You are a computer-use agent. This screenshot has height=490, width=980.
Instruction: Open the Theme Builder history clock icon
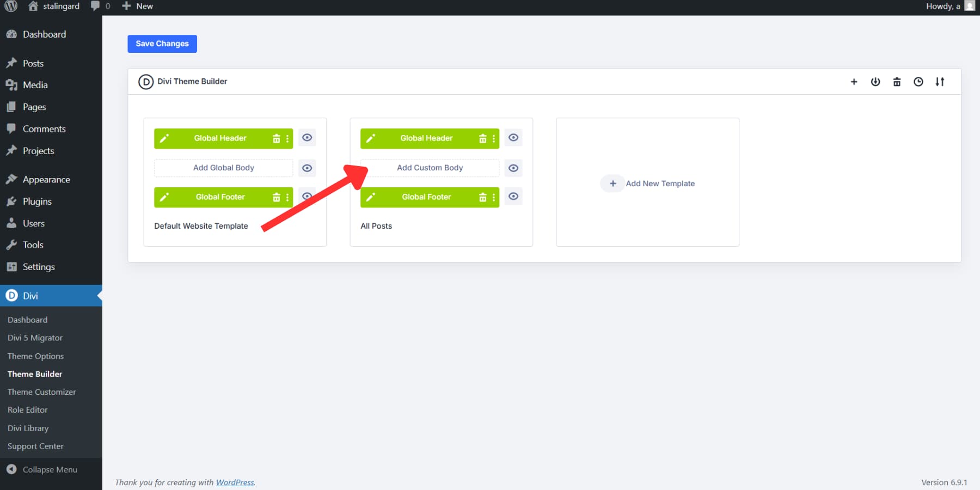(918, 82)
